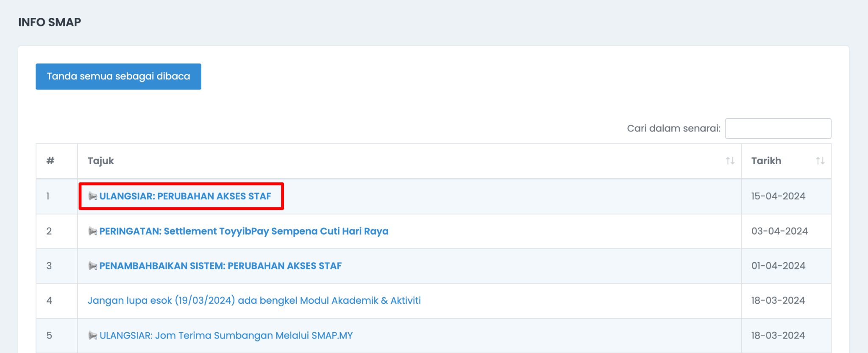Sort the list by Tarikh column header
Viewport: 868px width, 353px height.
766,161
